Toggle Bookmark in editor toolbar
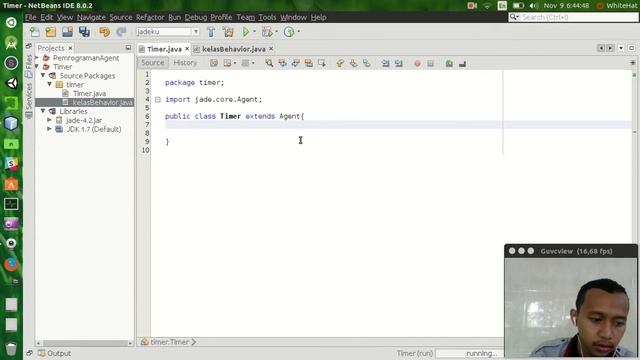 tap(367, 63)
